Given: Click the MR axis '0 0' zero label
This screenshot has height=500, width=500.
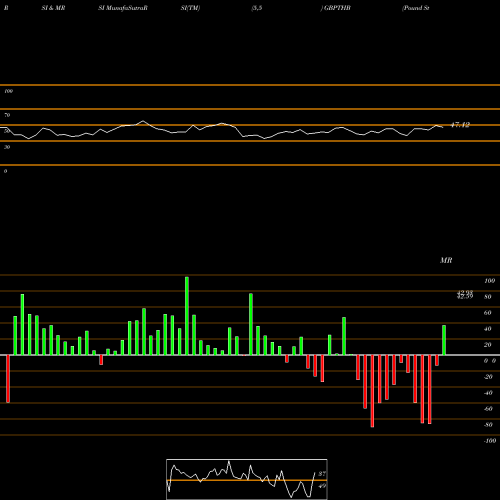Looking at the screenshot, I should (x=490, y=361).
